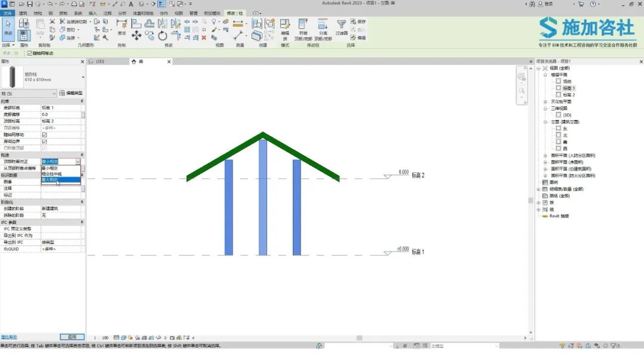The height and width of the screenshot is (363, 644).
Task: Select the Move tool in the ribbon
Action: (137, 36)
